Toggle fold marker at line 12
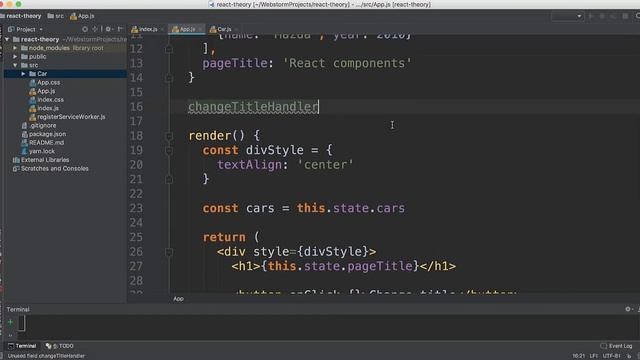 169,49
